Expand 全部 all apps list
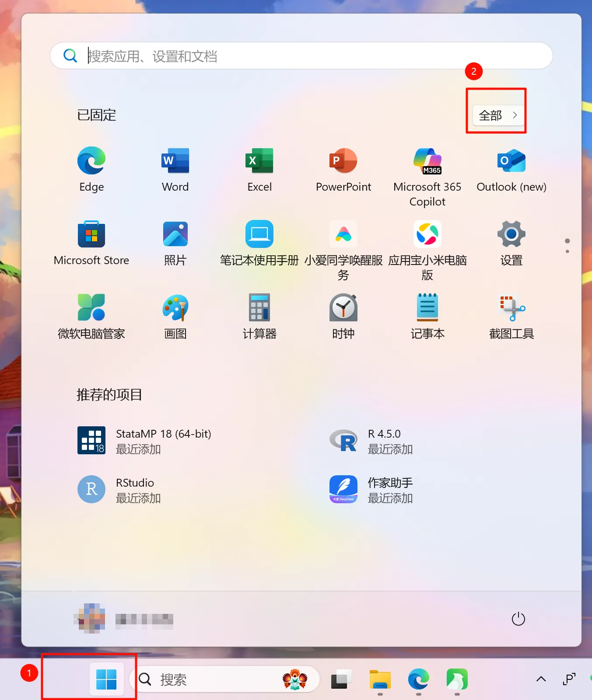This screenshot has width=592, height=700. (498, 115)
